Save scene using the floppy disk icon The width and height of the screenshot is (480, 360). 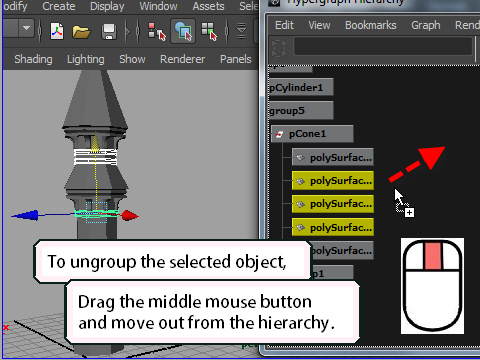pyautogui.click(x=109, y=32)
